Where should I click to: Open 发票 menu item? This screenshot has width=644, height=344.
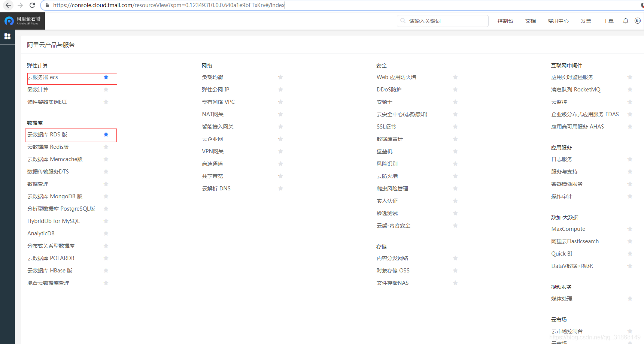586,21
